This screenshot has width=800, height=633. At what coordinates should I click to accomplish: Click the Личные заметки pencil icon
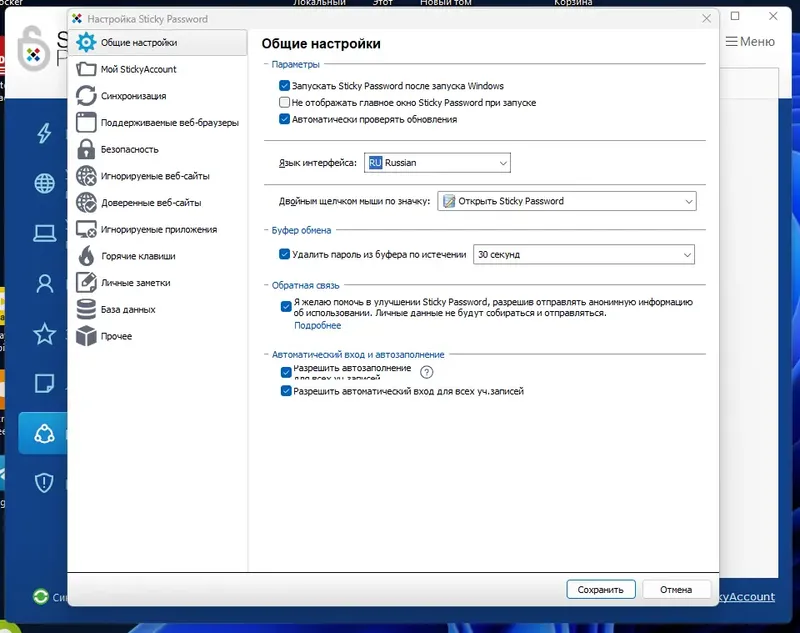[86, 282]
